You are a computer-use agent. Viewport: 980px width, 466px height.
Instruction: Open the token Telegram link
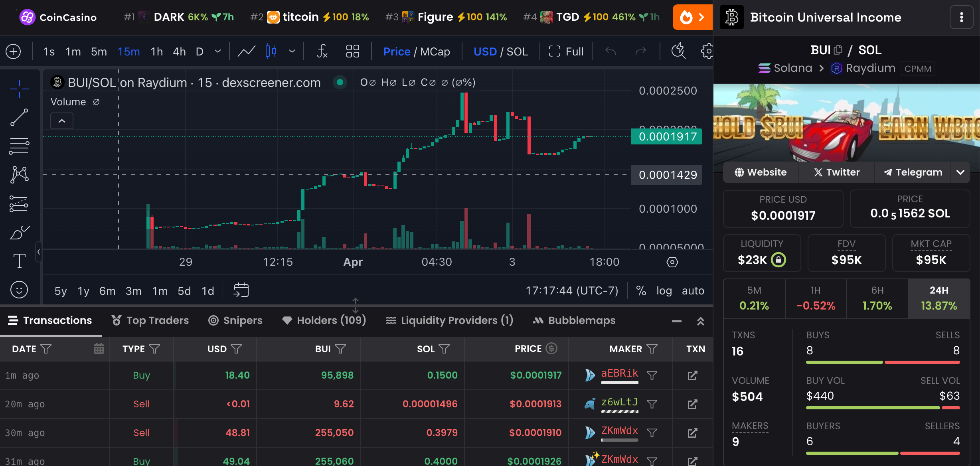913,172
